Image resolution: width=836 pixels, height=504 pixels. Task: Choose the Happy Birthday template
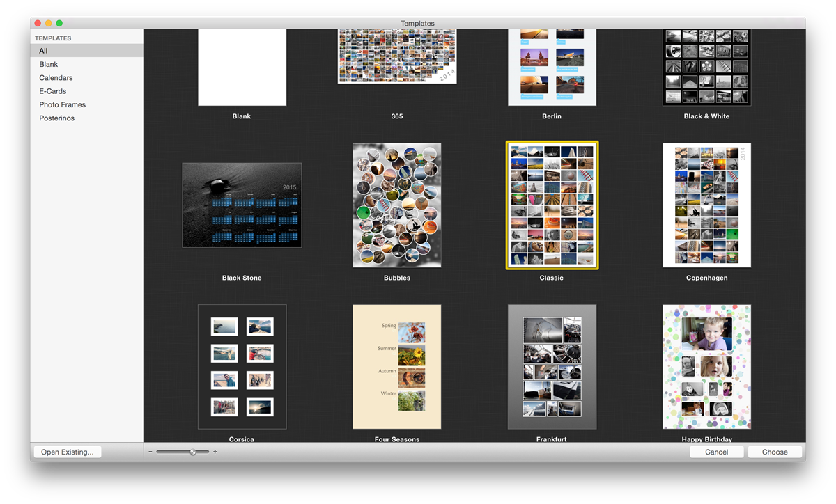pos(706,367)
